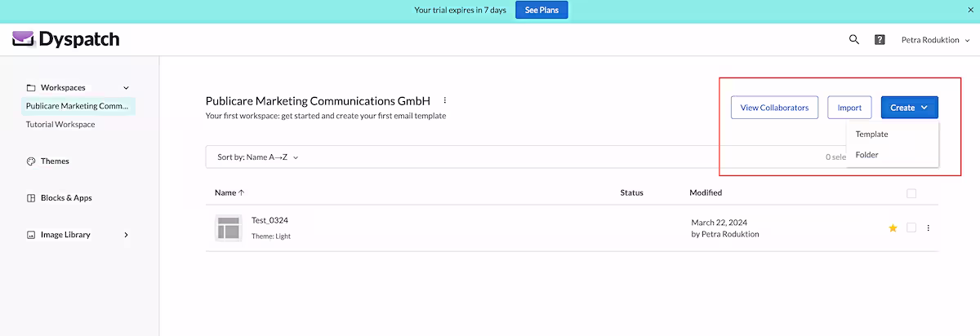This screenshot has width=980, height=336.
Task: Click the Name column header
Action: click(x=225, y=193)
